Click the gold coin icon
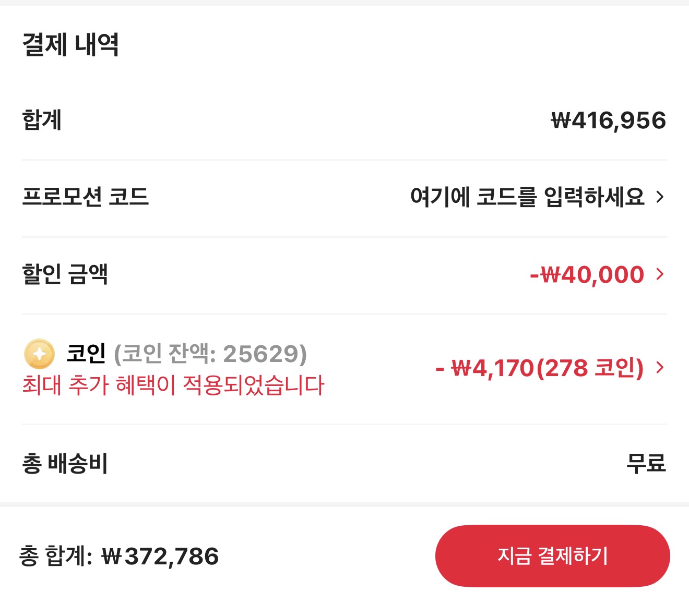 coord(39,354)
